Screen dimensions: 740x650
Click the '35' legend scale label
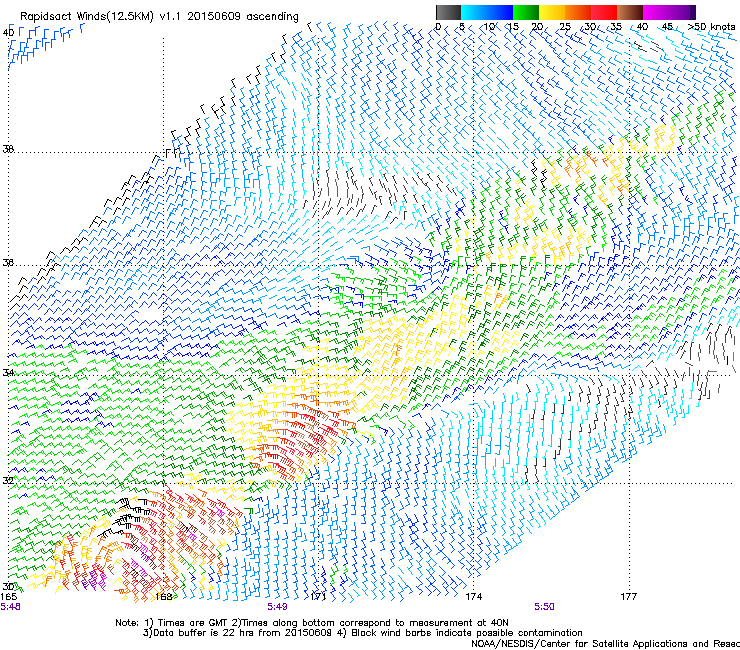(x=616, y=27)
